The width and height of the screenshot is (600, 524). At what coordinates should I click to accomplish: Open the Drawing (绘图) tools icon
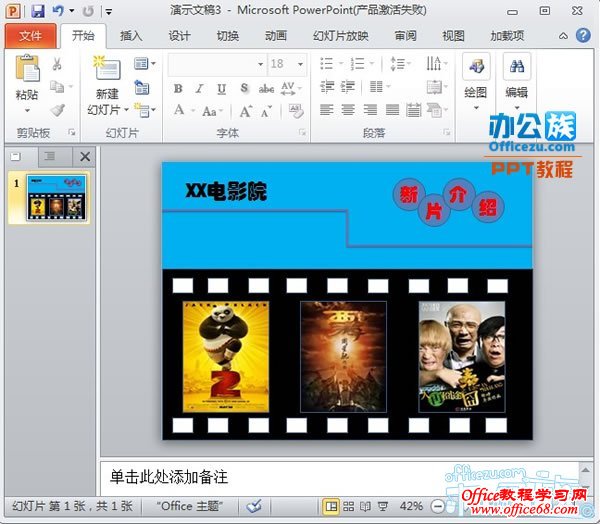[475, 68]
